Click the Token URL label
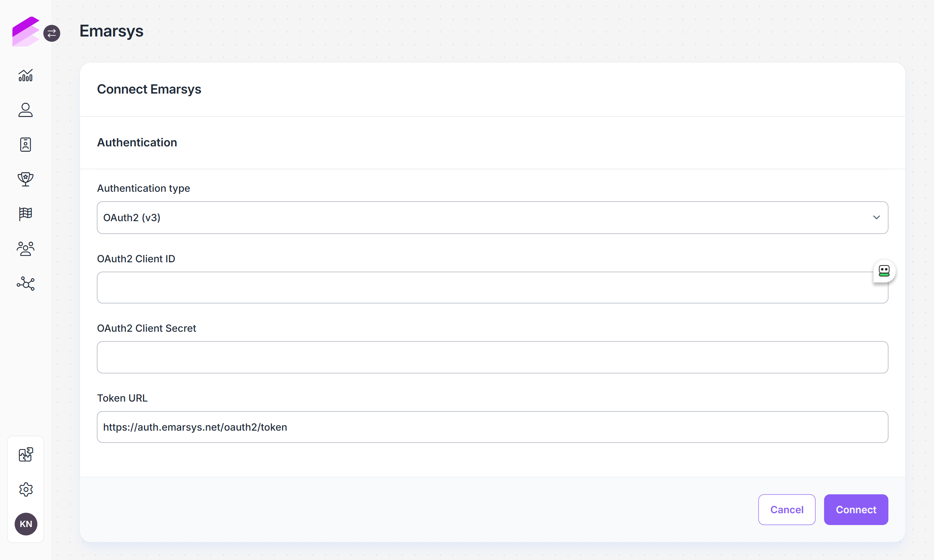Screen dimensions: 934x560 122,398
